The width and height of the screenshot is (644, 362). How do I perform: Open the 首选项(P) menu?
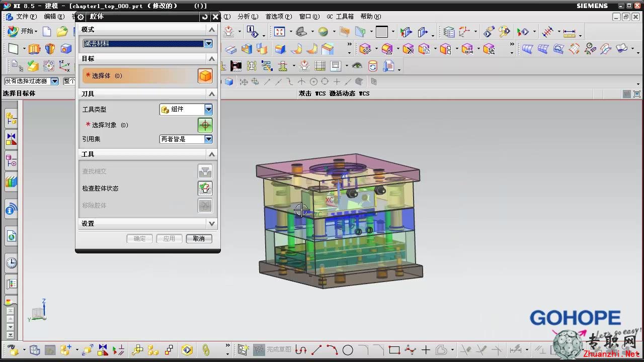(278, 17)
